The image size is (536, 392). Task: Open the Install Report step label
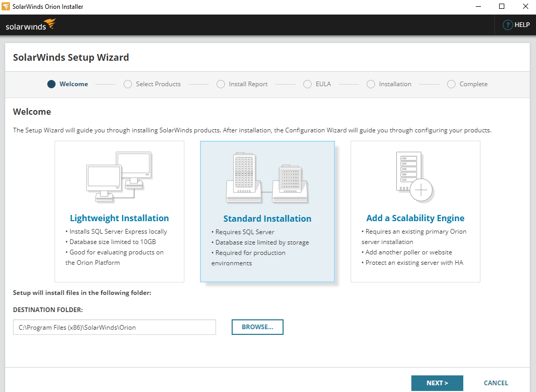(x=248, y=84)
